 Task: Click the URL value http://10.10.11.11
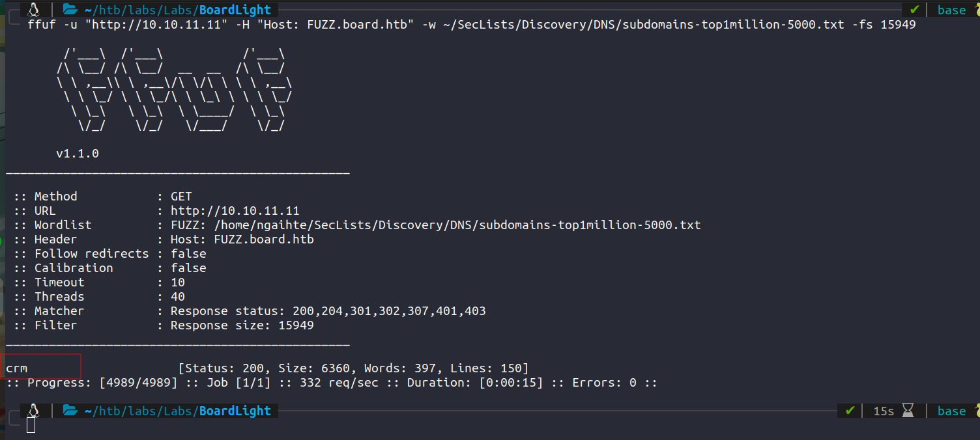tap(235, 211)
